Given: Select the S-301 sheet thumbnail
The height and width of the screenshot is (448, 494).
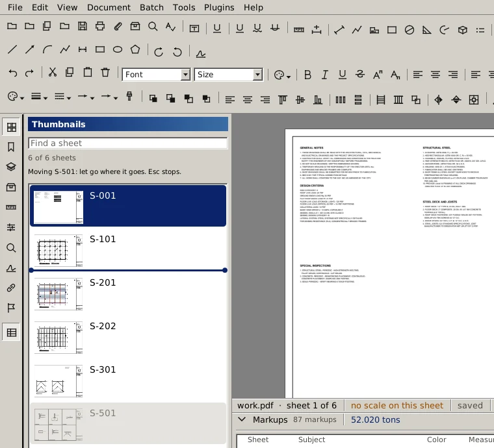Looking at the screenshot, I should [x=128, y=381].
